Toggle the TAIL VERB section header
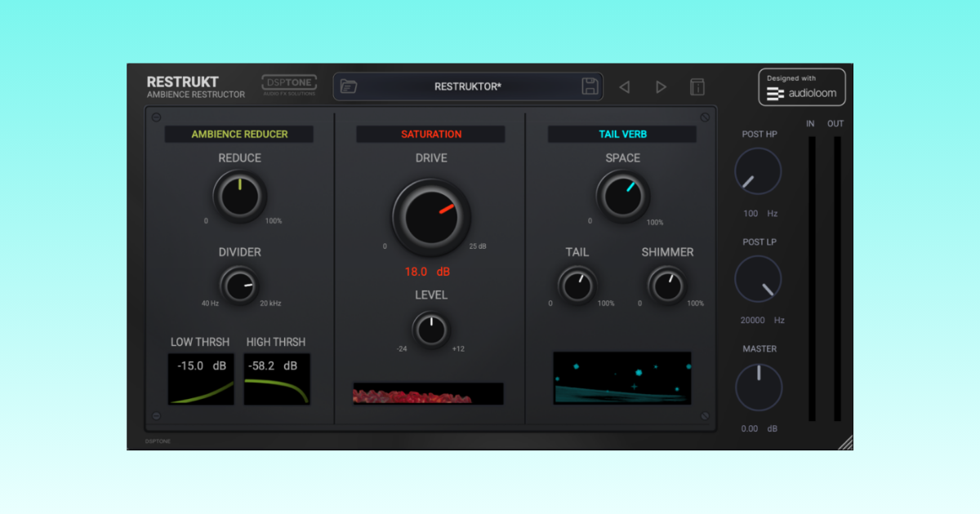Screen dimensions: 980x514 [x=622, y=134]
